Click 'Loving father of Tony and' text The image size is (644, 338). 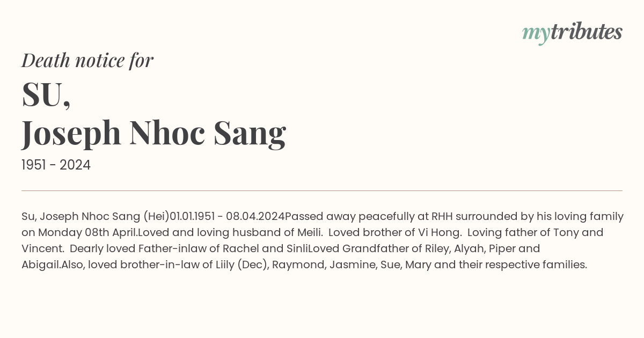pos(536,233)
